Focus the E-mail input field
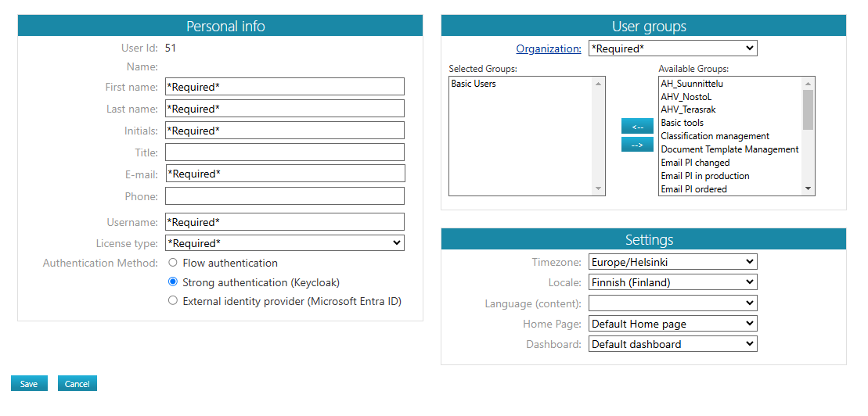This screenshot has width=868, height=416. click(284, 174)
